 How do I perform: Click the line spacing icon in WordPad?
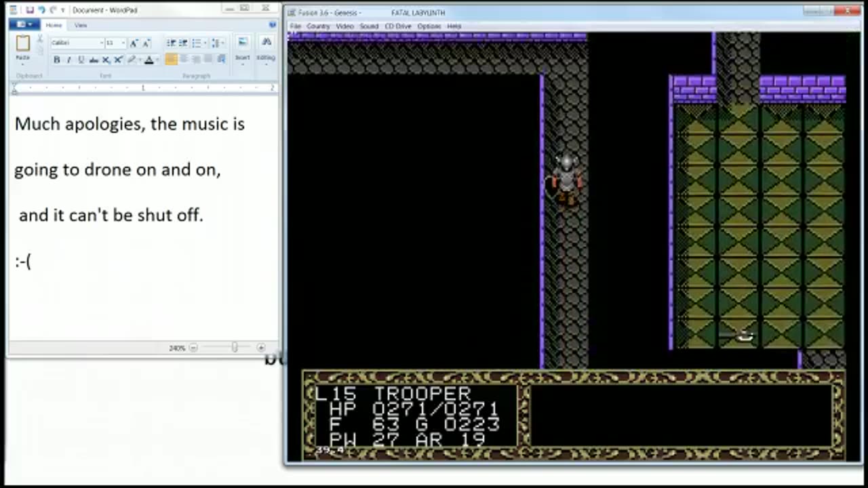tap(215, 43)
